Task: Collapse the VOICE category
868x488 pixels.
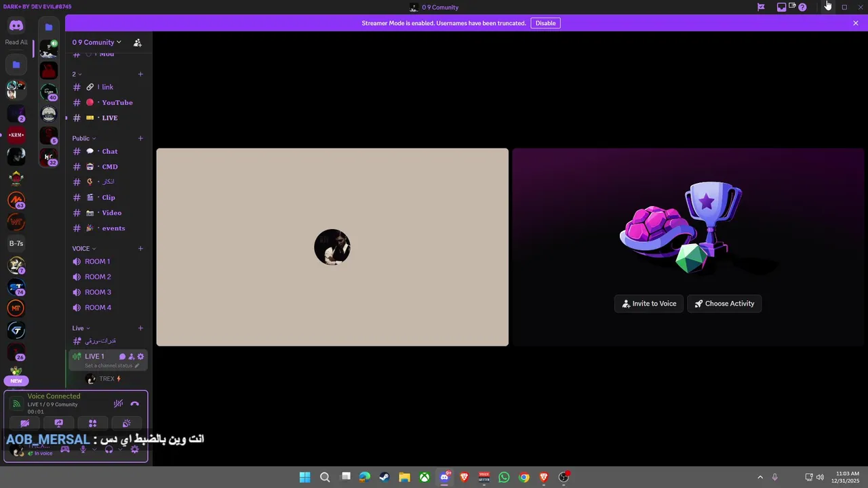Action: [x=84, y=249]
